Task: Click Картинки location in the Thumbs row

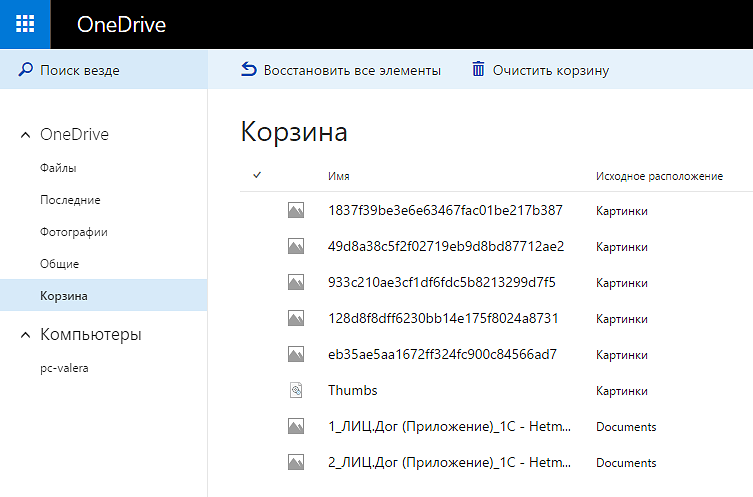Action: tap(622, 391)
